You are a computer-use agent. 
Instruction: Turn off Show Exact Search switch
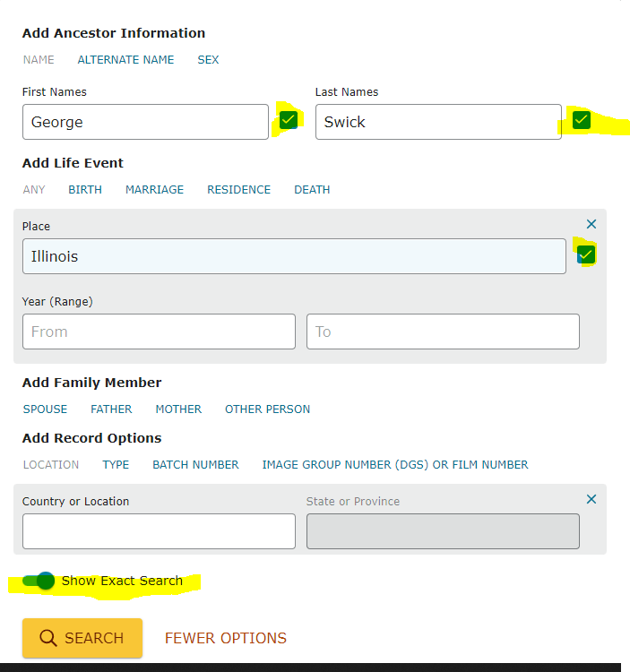click(x=39, y=581)
